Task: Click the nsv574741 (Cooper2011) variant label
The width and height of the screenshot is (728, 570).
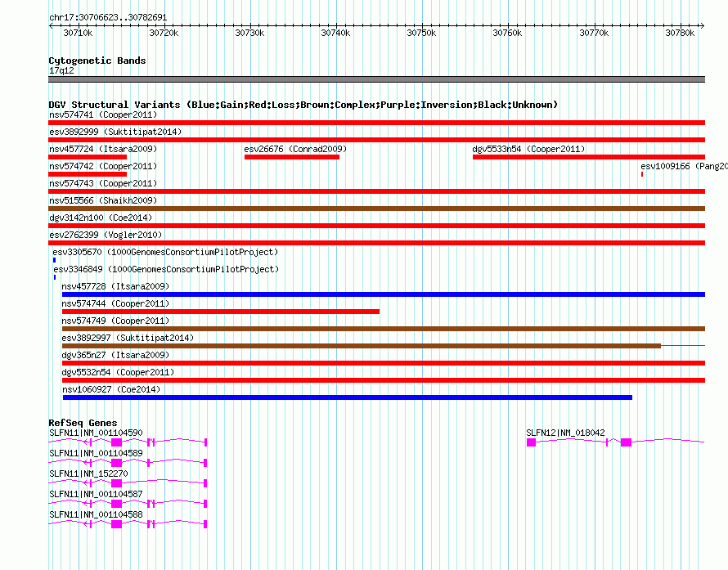Action: tap(103, 114)
